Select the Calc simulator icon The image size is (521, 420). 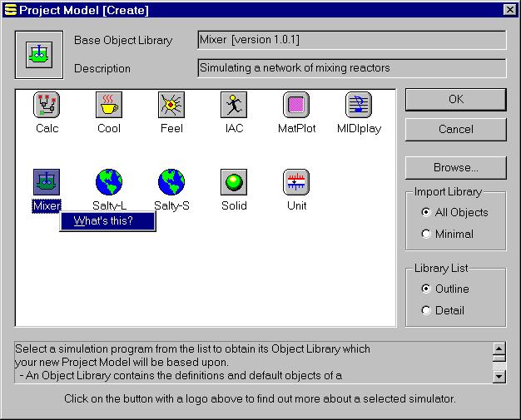tap(47, 105)
